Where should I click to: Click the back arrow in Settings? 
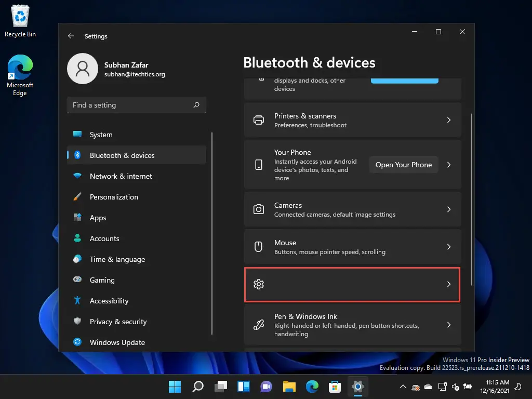click(x=71, y=36)
